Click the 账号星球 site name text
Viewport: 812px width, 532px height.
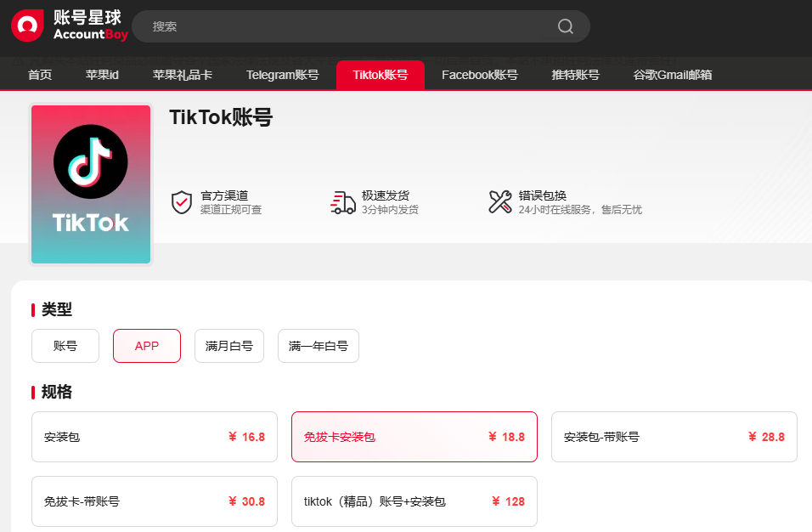point(87,17)
